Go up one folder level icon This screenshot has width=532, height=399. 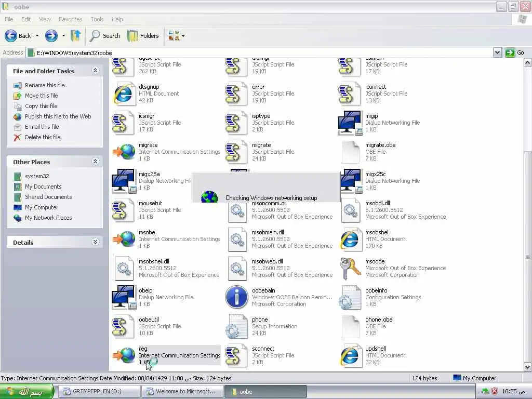click(x=76, y=36)
